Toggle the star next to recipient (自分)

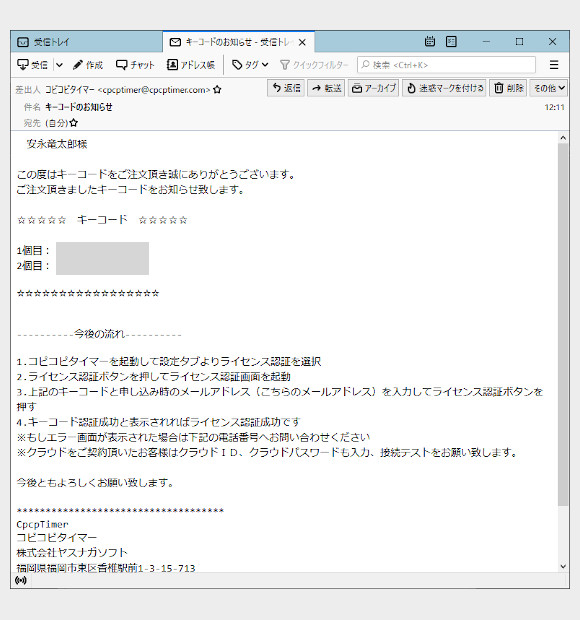click(74, 123)
